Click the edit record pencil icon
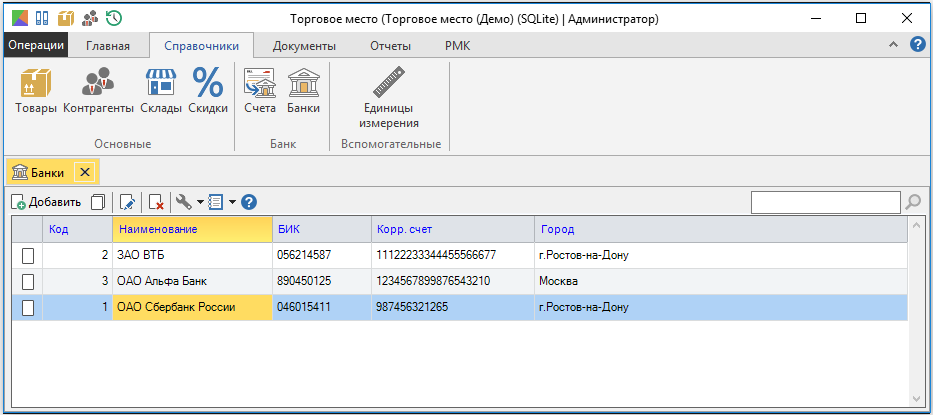 (x=127, y=202)
